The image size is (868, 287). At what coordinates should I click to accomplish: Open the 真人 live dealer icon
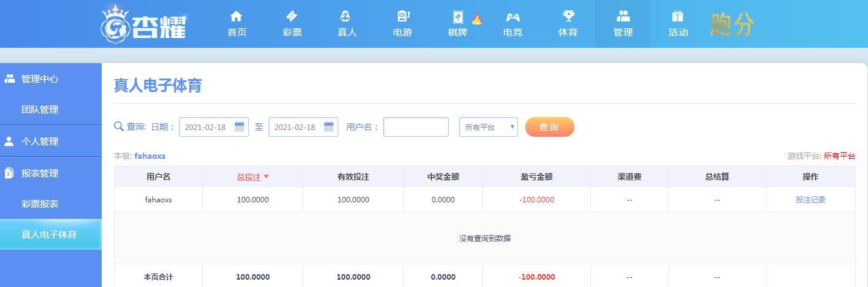(346, 16)
